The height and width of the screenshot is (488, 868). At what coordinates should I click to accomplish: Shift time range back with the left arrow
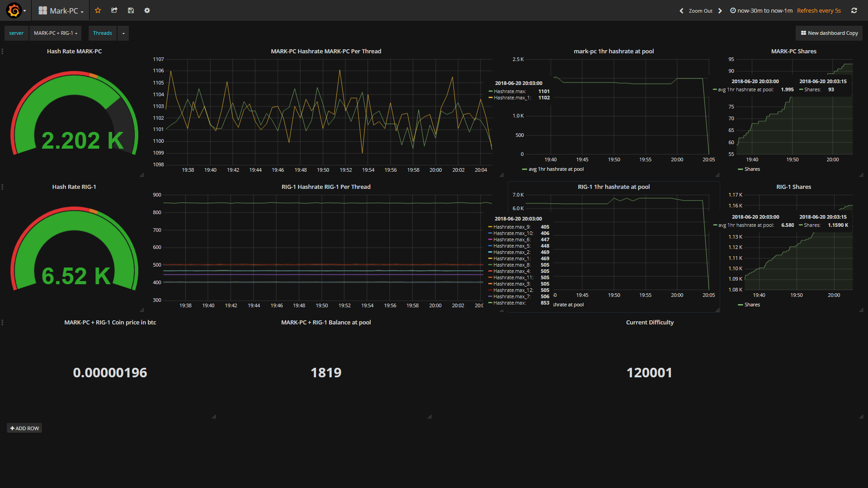click(681, 11)
